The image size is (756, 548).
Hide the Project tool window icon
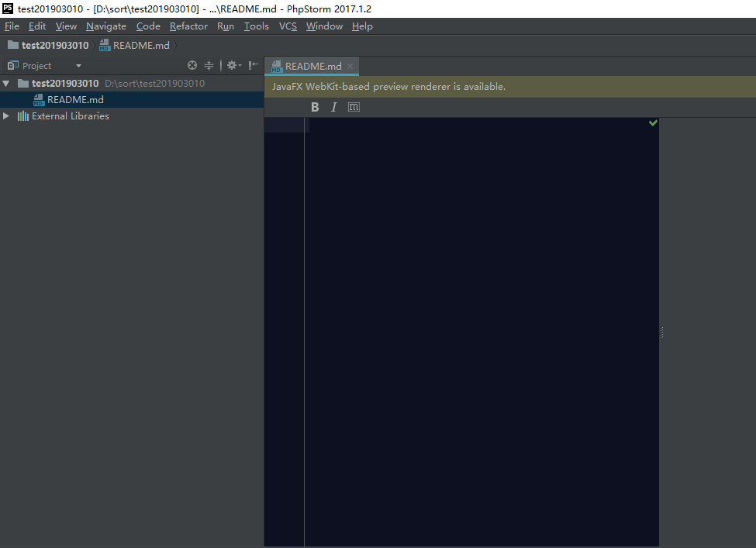click(253, 65)
